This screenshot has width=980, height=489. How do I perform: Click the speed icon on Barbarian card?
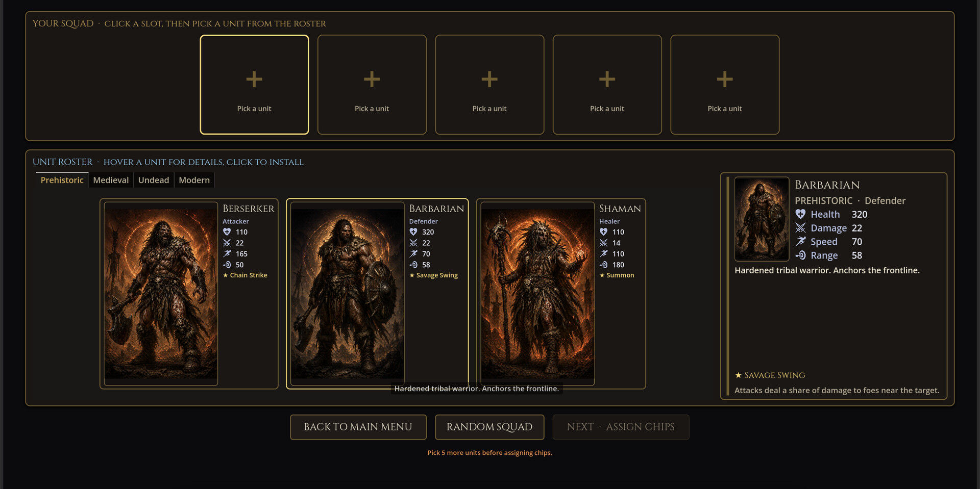[x=413, y=253]
